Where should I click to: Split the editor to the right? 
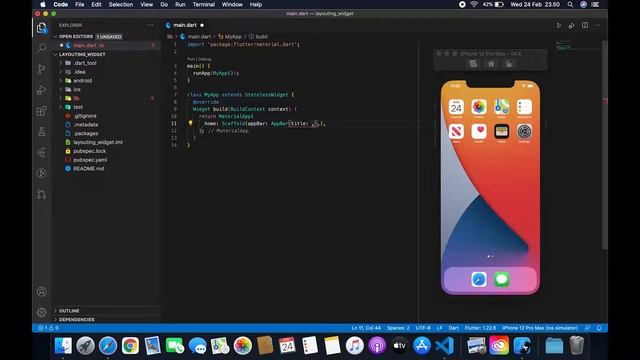point(585,25)
